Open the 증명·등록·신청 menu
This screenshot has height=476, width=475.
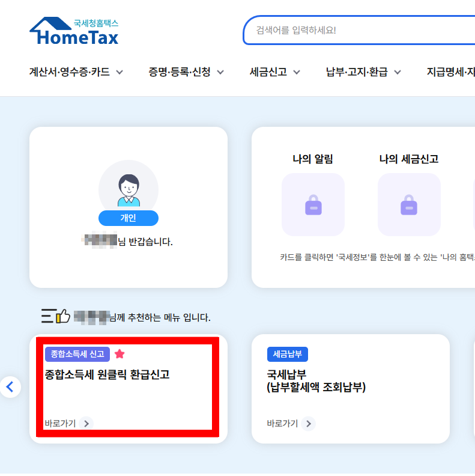click(180, 72)
